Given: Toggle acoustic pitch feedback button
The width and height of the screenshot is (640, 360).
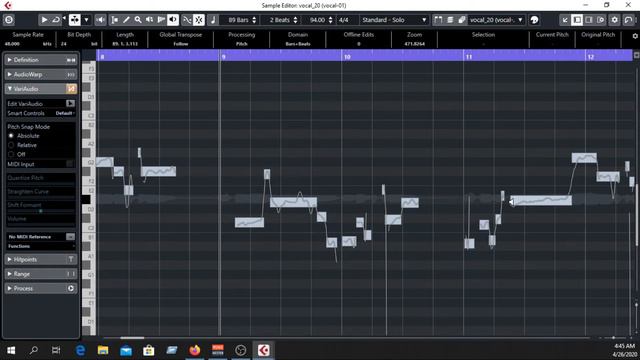Looking at the screenshot, I should pyautogui.click(x=173, y=20).
